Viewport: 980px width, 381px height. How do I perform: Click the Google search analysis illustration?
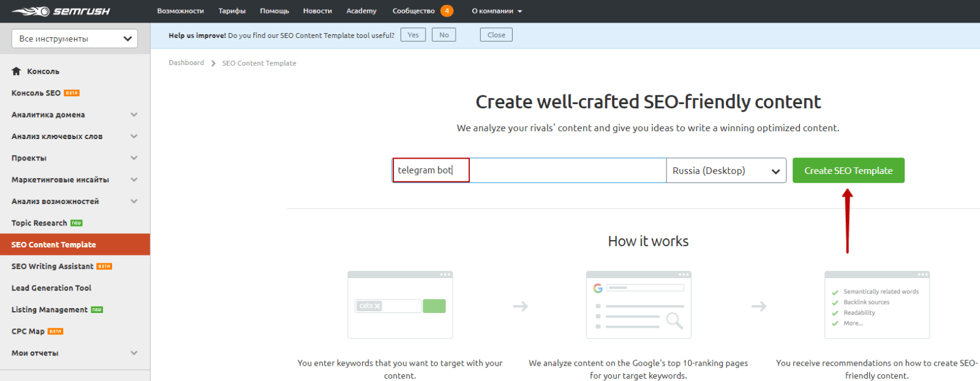tap(639, 305)
